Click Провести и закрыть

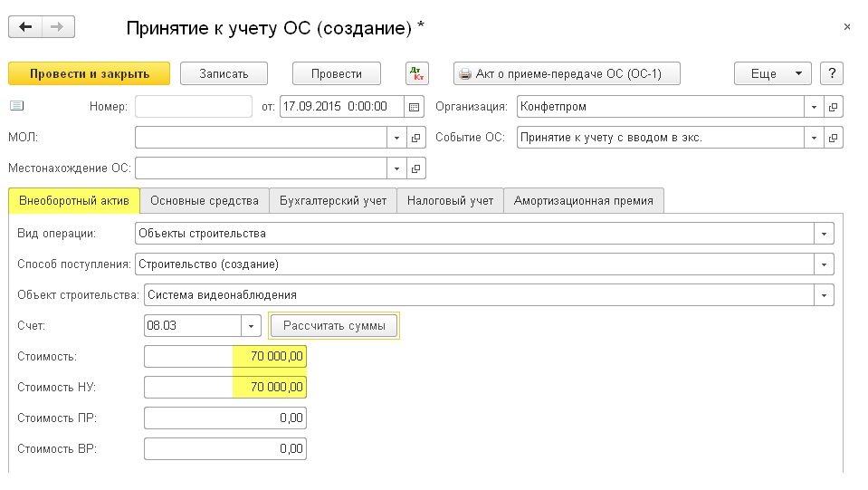pos(89,73)
